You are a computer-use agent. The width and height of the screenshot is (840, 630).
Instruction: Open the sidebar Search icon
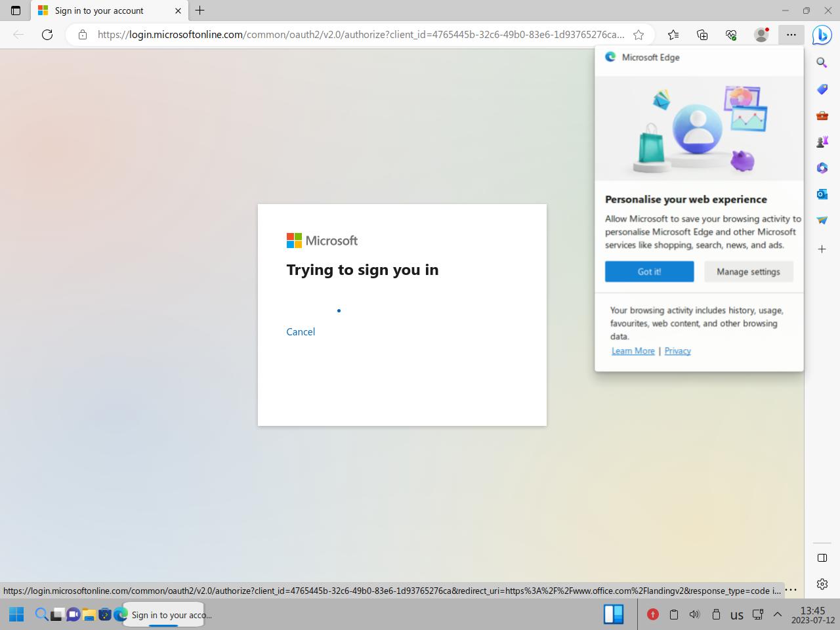coord(822,63)
